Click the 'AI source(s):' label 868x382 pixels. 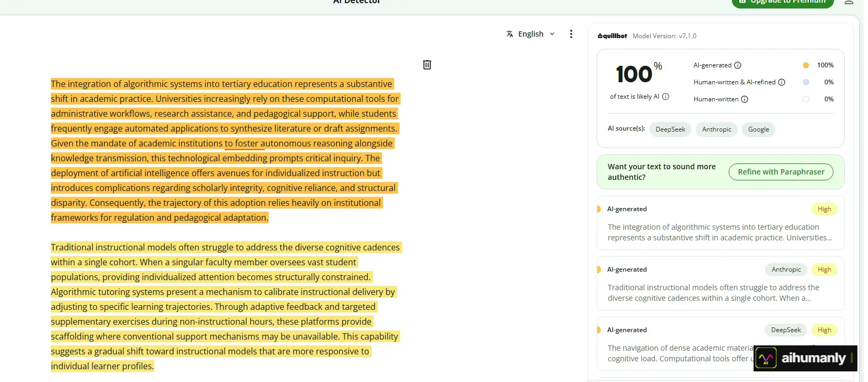point(626,128)
